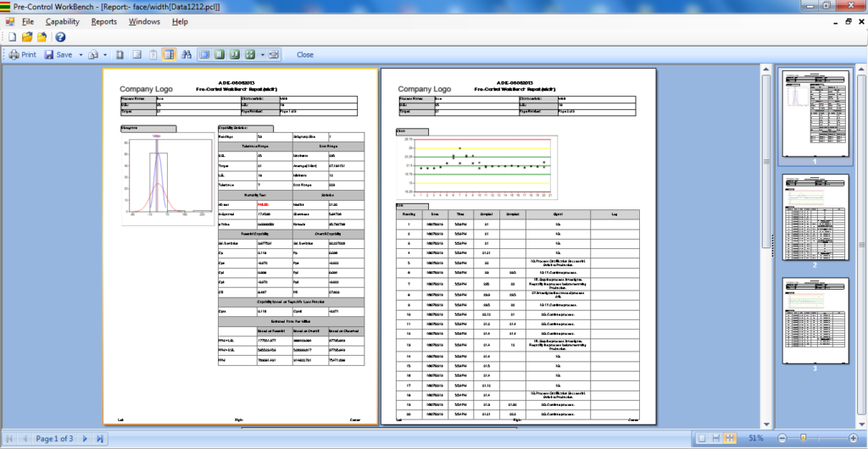Go to next page navigation arrow
The height and width of the screenshot is (449, 868).
click(85, 439)
